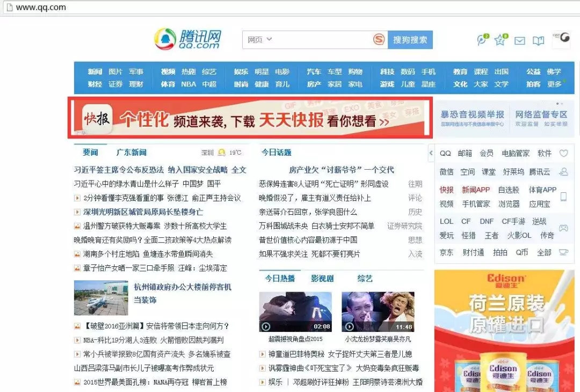
Task: Open the 网页 search type dropdown
Action: point(260,40)
